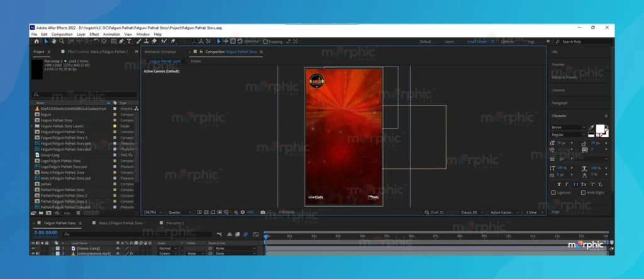Click the black and white swatch reset icon
Image resolution: width=644 pixels, height=279 pixels.
[x=591, y=134]
